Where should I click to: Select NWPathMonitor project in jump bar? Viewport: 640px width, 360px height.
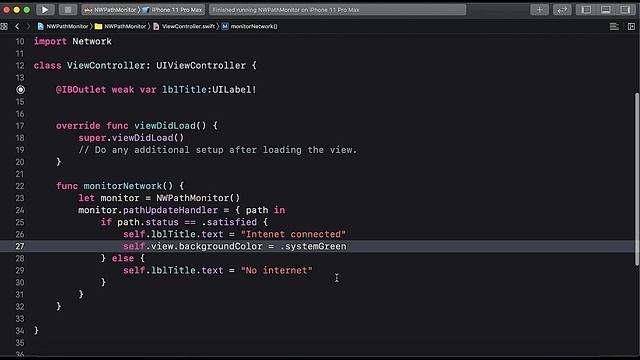click(x=63, y=27)
